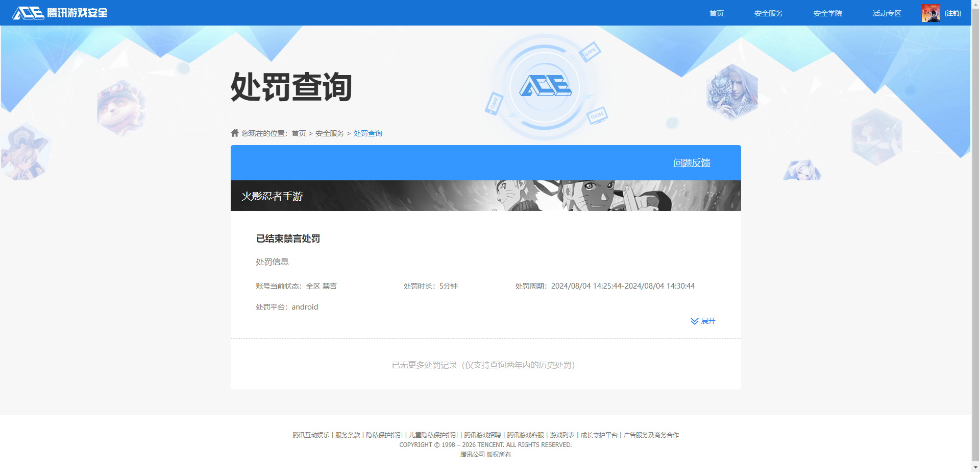Viewport: 980px width, 472px height.
Task: Open the 服务条款 footer link
Action: click(347, 435)
